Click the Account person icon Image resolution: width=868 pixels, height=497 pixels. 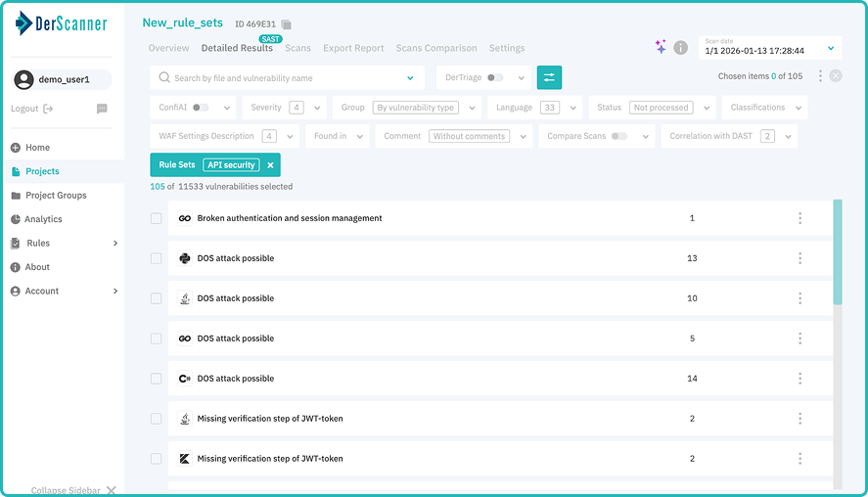click(x=16, y=292)
